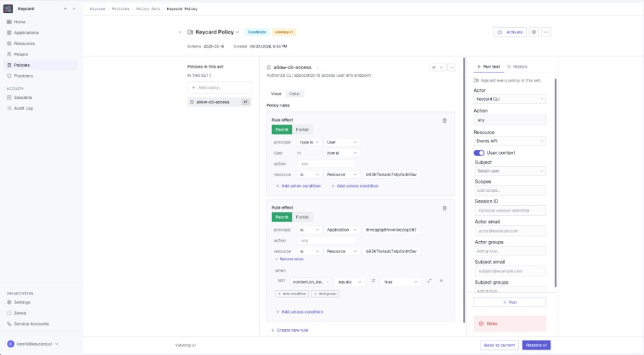Switch to the History tab
Image resolution: width=644 pixels, height=355 pixels.
pyautogui.click(x=517, y=67)
